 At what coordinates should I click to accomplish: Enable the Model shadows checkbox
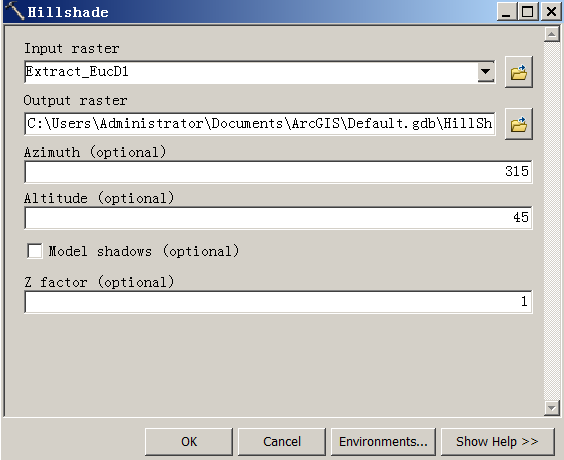tap(35, 251)
